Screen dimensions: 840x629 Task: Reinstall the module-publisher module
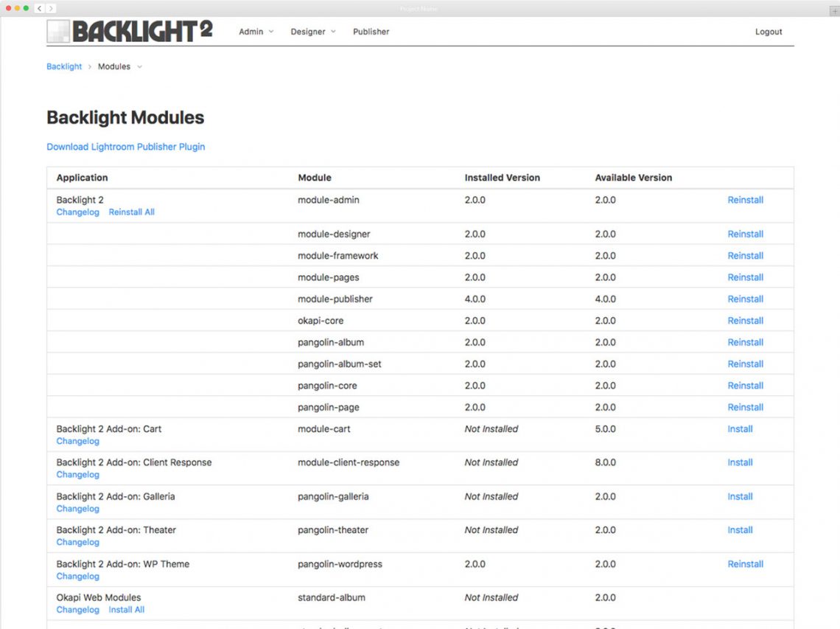745,299
